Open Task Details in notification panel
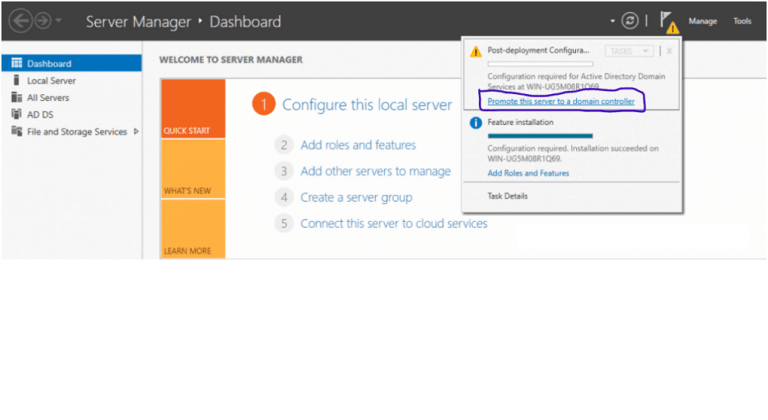This screenshot has width=768, height=420. pyautogui.click(x=507, y=196)
